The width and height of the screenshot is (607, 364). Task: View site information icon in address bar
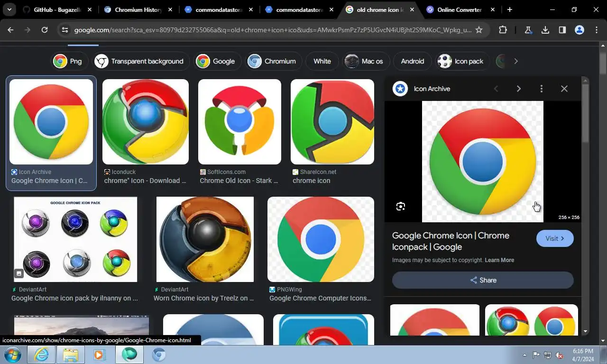(x=65, y=30)
